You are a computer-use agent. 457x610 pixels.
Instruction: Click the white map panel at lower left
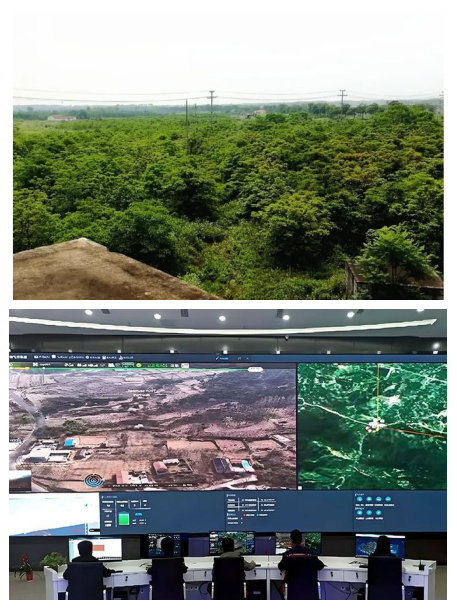click(x=54, y=514)
